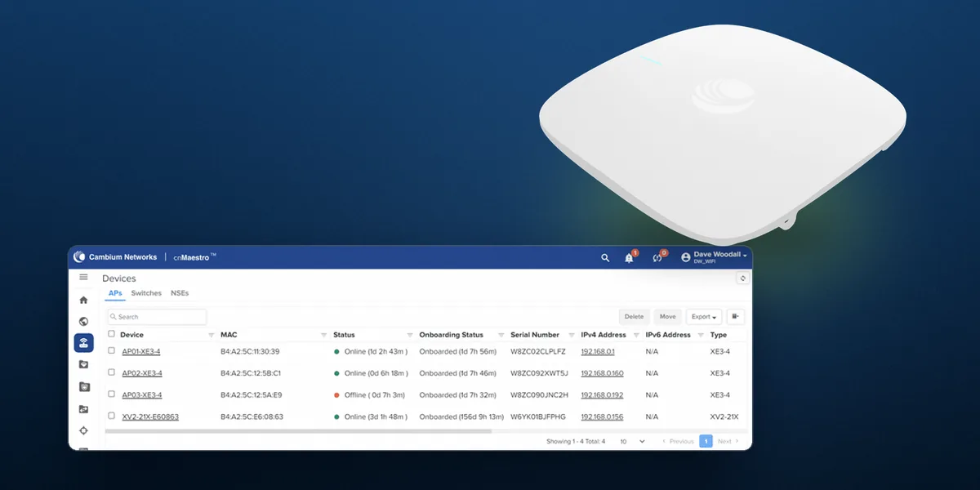
Task: Switch to the NSEs tab
Action: pyautogui.click(x=180, y=293)
